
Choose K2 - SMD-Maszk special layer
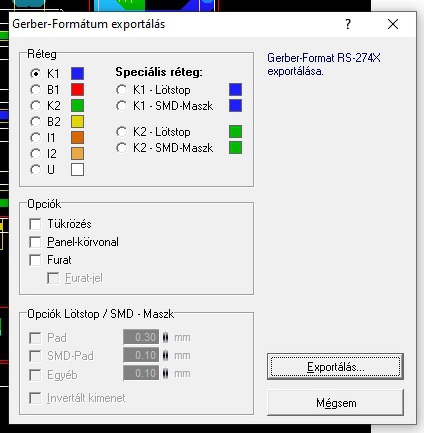(121, 148)
